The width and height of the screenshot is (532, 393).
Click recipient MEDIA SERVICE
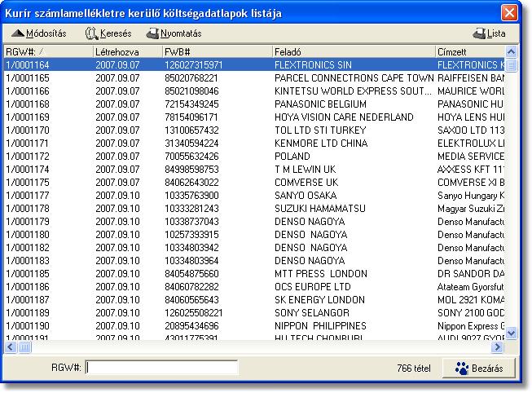pyautogui.click(x=471, y=156)
